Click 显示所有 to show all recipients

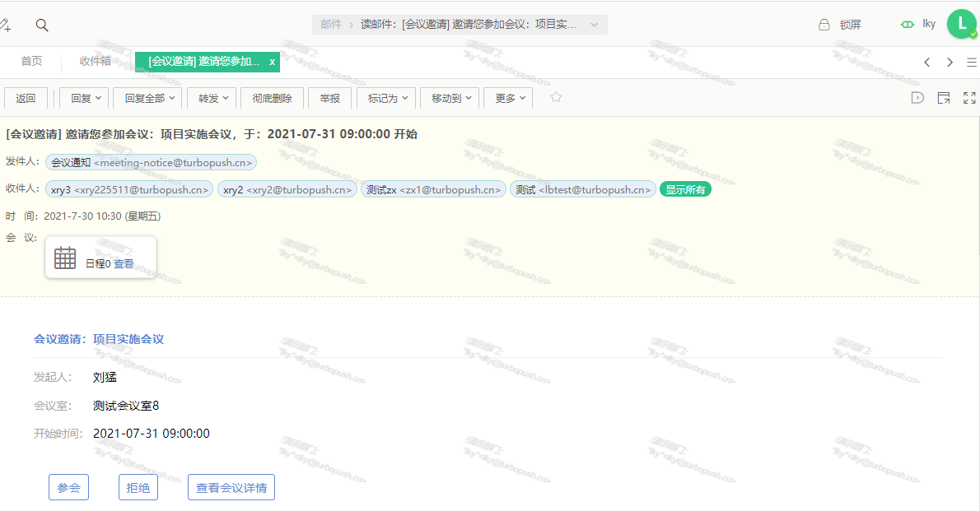coord(685,189)
